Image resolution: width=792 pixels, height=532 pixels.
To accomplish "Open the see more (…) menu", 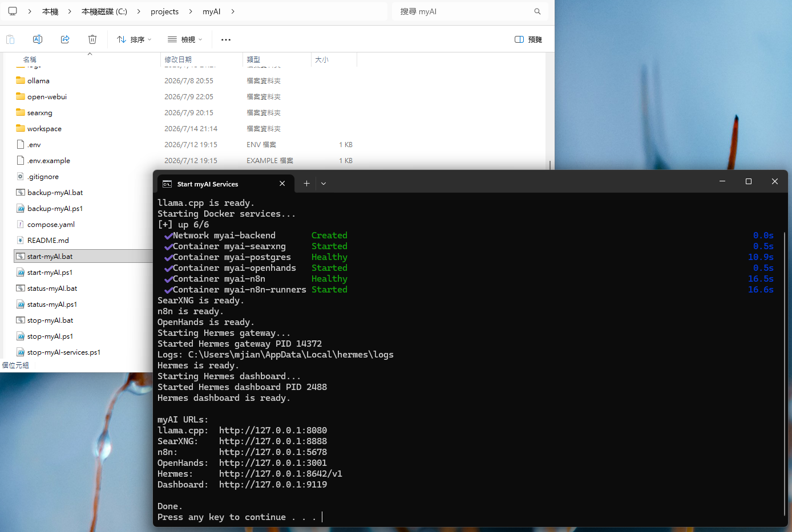I will (x=226, y=39).
